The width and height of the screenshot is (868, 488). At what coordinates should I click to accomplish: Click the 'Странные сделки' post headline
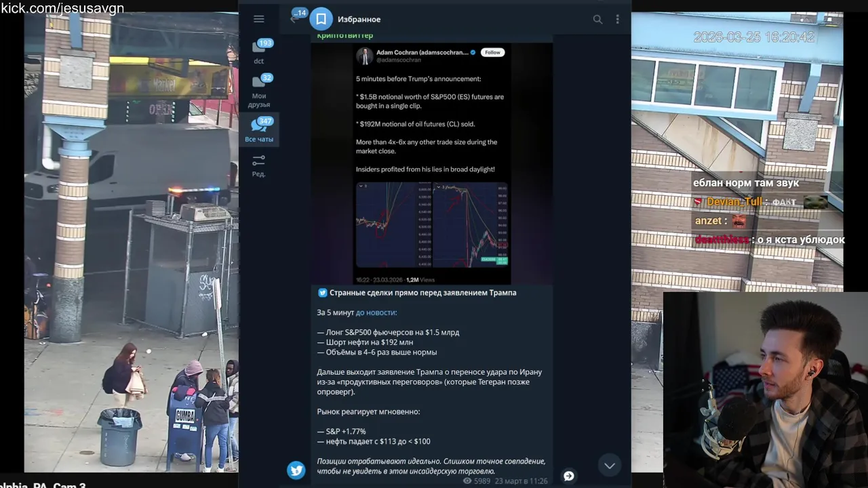pos(423,293)
